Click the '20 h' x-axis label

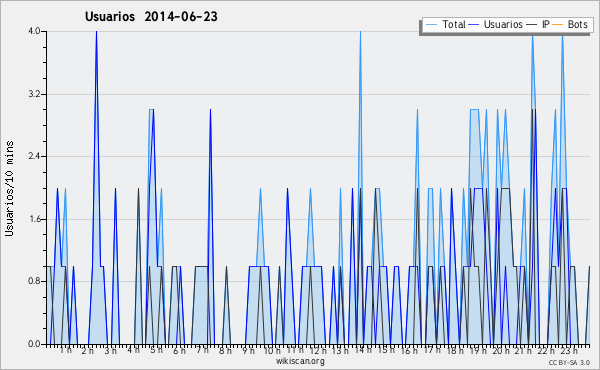pyautogui.click(x=501, y=350)
